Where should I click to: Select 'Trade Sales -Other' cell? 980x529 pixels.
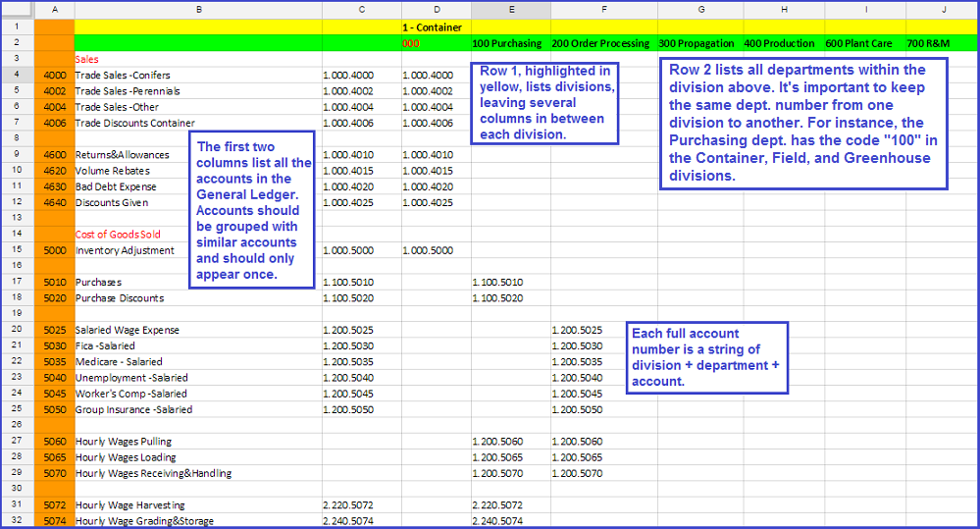point(198,107)
